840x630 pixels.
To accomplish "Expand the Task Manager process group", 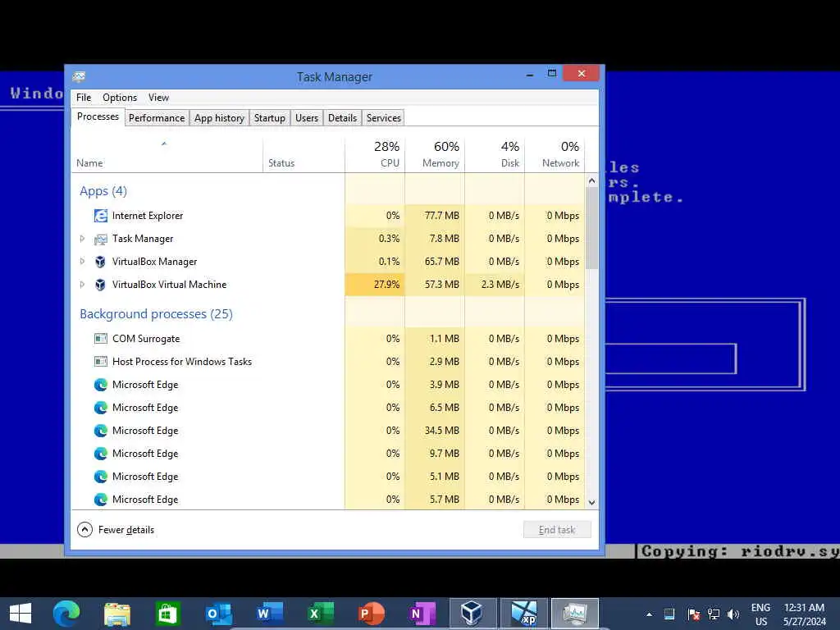I will (x=82, y=239).
